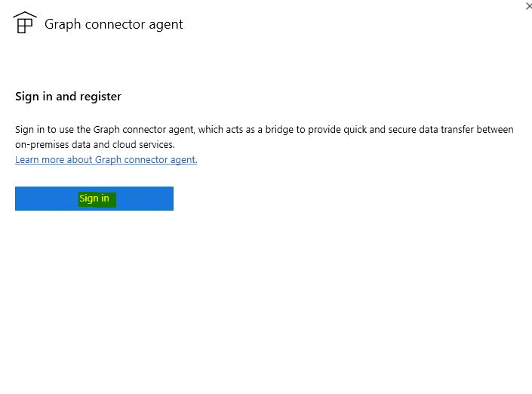This screenshot has width=532, height=394.
Task: Close the Graph connector agent window
Action: click(529, 6)
